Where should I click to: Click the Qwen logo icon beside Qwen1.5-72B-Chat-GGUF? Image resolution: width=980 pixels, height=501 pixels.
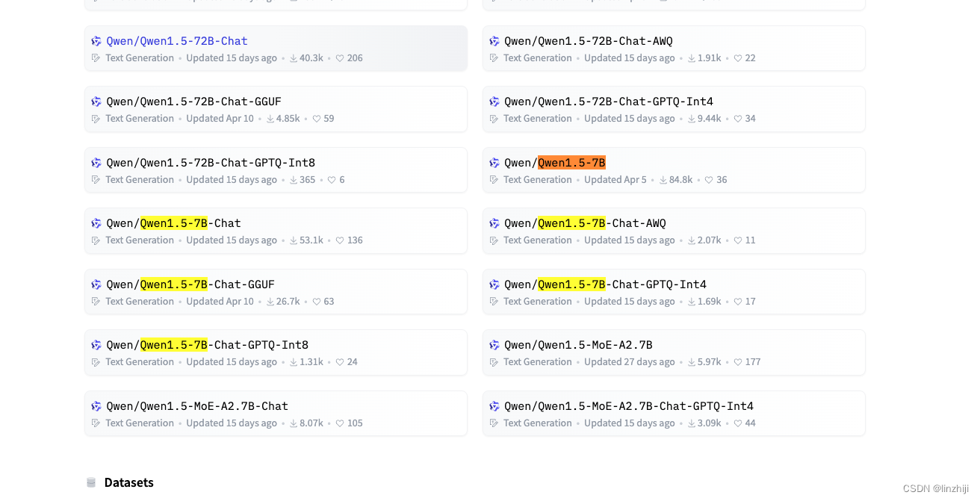click(x=96, y=102)
